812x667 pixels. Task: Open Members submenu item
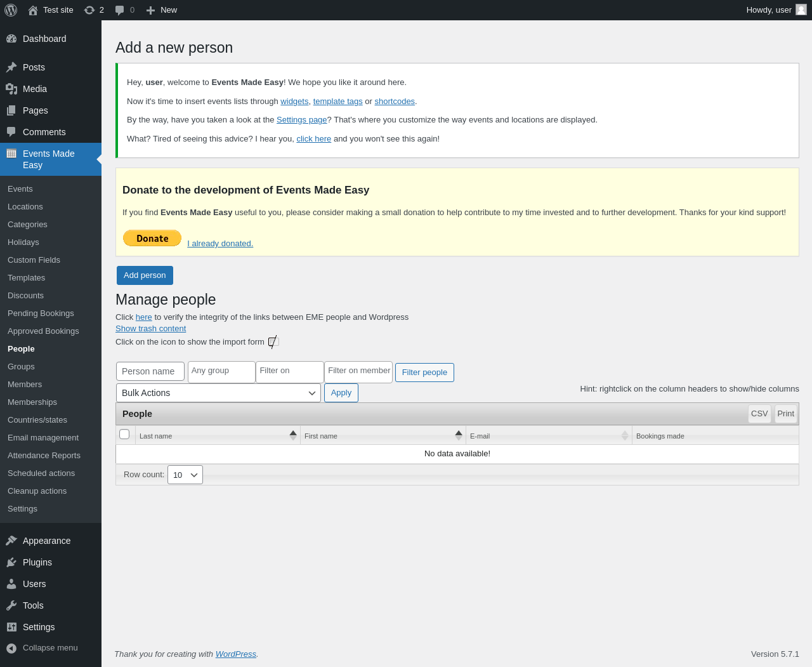coord(25,385)
